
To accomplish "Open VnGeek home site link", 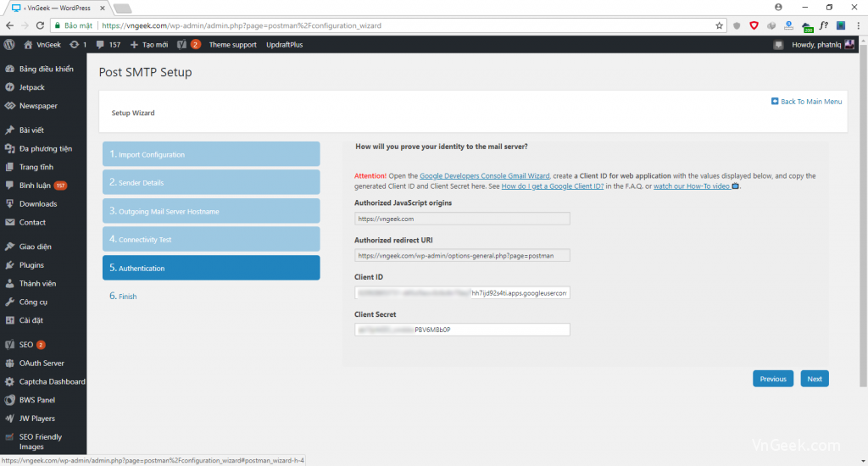I will 42,45.
